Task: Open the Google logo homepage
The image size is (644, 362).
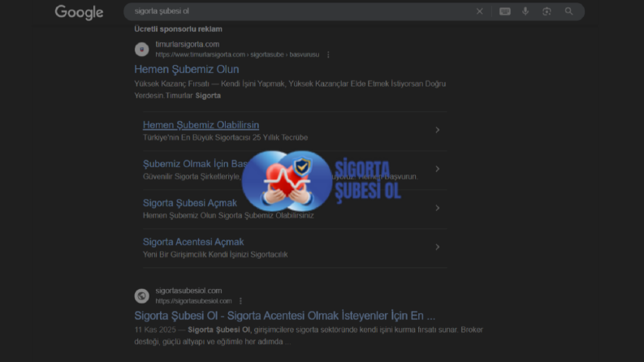Action: click(79, 12)
